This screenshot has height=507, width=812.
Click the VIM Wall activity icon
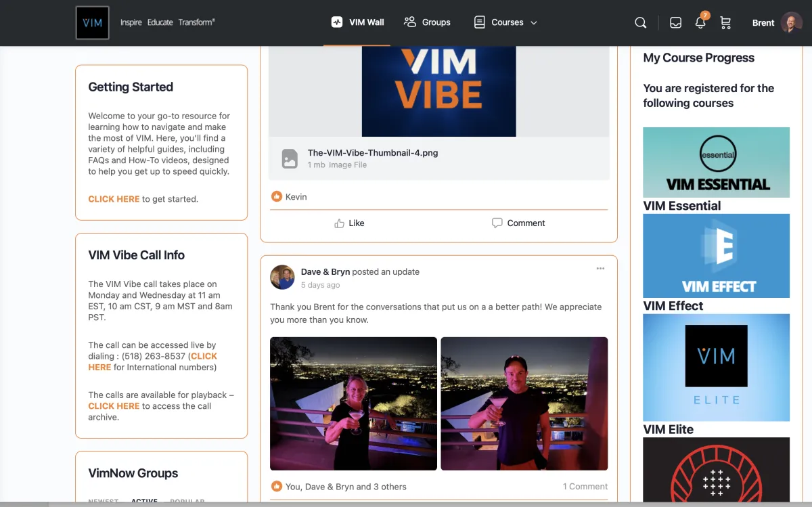pos(337,22)
